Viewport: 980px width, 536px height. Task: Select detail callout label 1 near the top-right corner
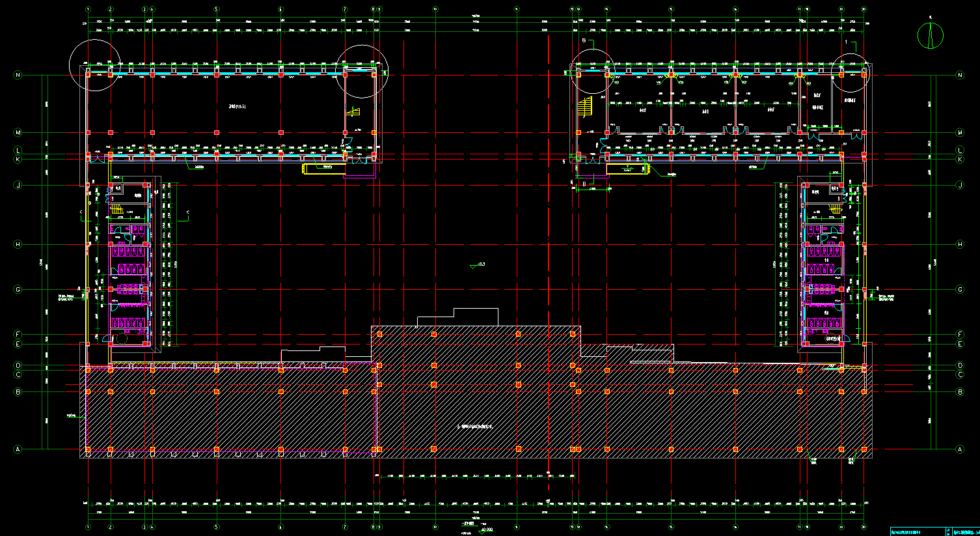846,42
